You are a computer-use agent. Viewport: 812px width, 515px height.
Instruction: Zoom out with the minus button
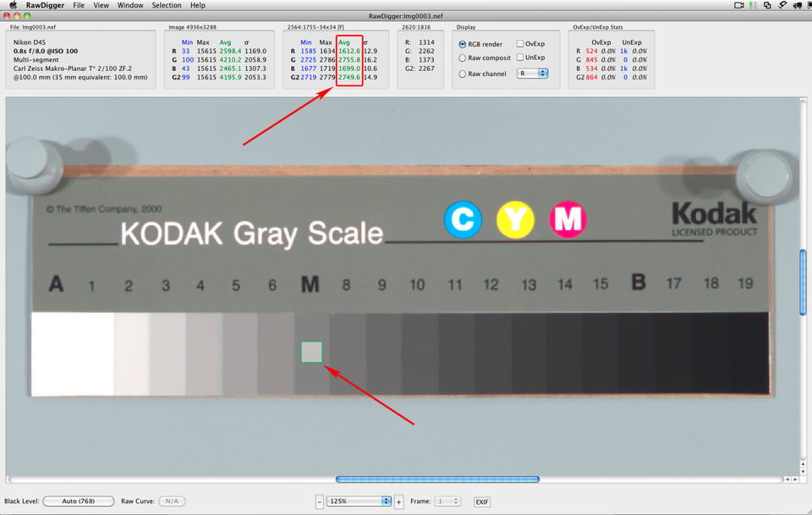click(x=320, y=501)
